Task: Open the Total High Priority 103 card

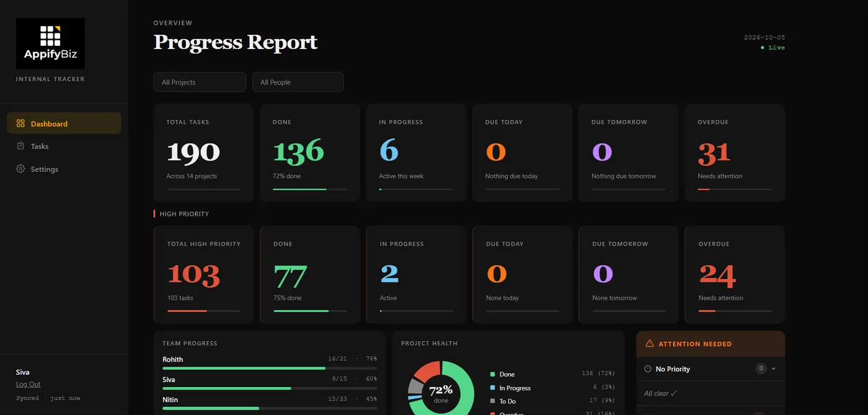Action: point(203,274)
